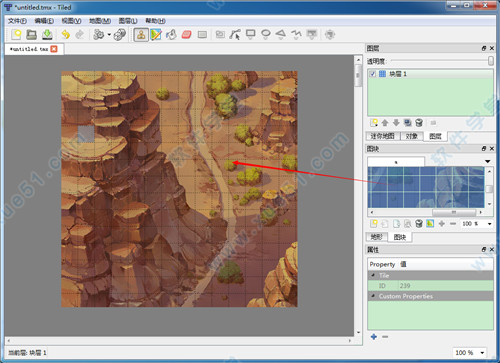500x363 pixels.
Task: Delete the layer using the layers trash icon
Action: (419, 123)
